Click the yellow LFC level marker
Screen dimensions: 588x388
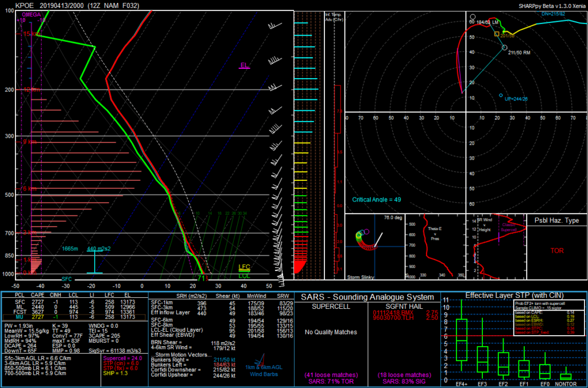(244, 267)
